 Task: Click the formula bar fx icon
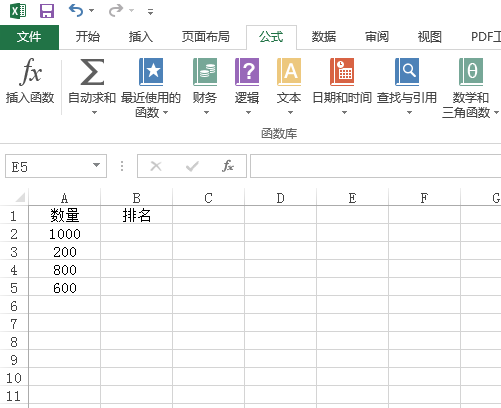click(x=228, y=166)
